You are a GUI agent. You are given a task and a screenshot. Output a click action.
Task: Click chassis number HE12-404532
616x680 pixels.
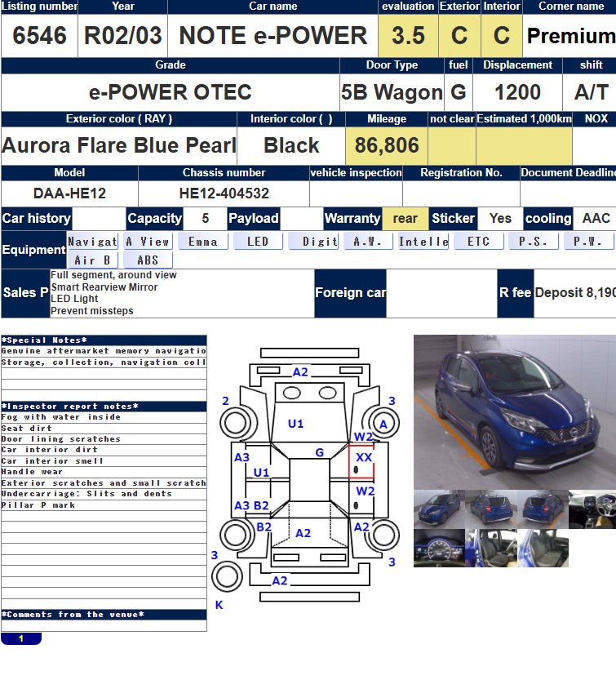tap(224, 193)
